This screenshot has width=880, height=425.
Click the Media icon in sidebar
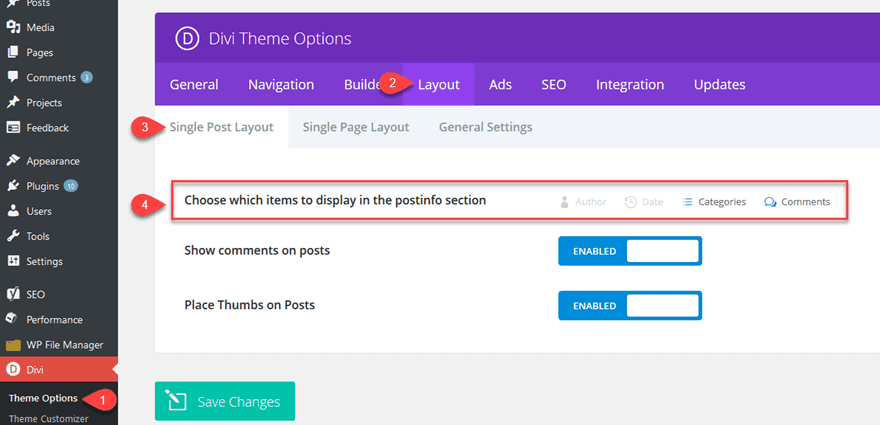pos(14,27)
